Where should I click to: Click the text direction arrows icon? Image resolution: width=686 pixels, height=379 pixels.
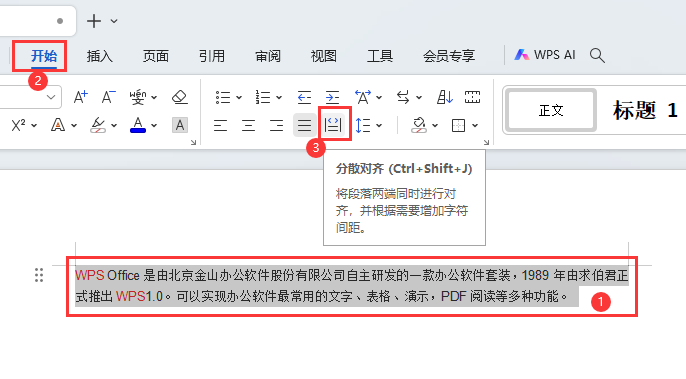pyautogui.click(x=403, y=97)
